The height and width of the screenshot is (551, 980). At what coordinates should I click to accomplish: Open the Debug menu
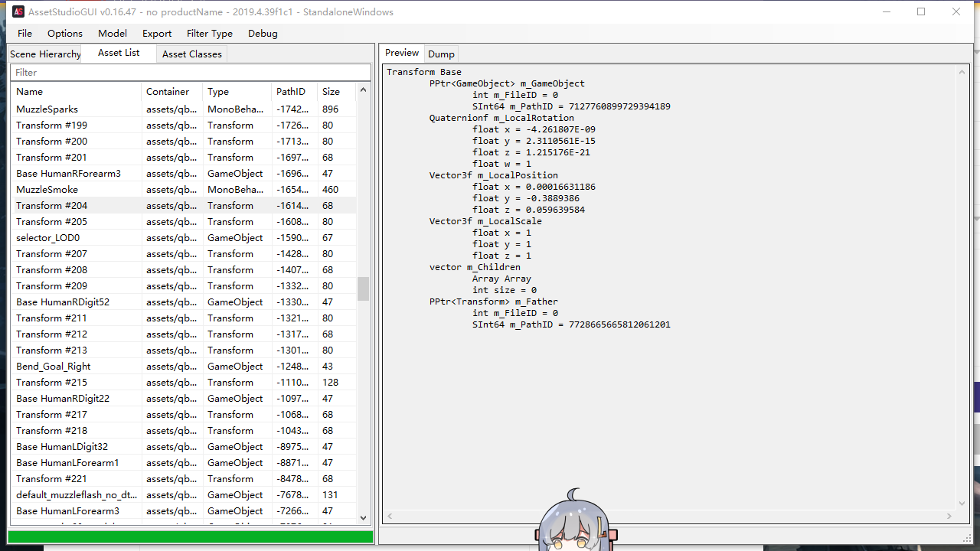(263, 34)
